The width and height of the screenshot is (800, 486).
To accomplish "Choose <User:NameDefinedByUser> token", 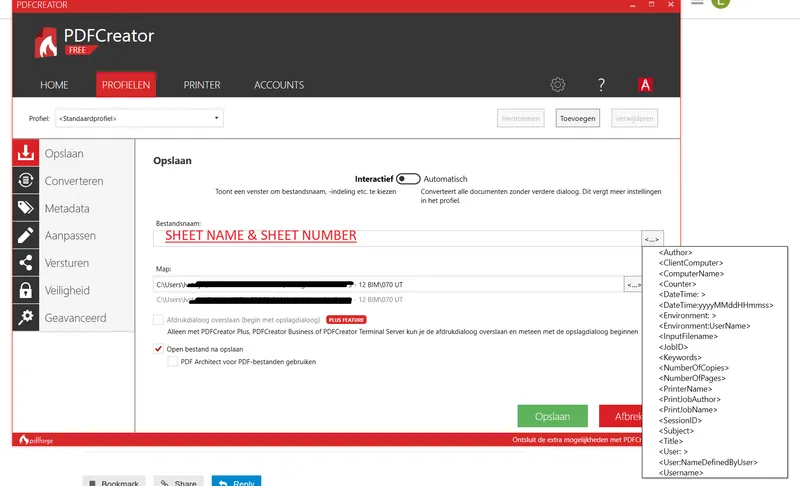I will point(708,462).
